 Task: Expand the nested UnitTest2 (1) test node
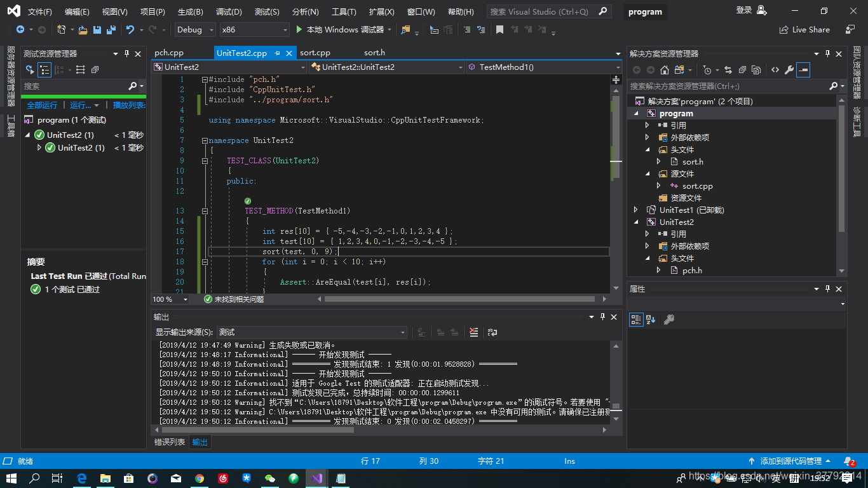tap(39, 147)
